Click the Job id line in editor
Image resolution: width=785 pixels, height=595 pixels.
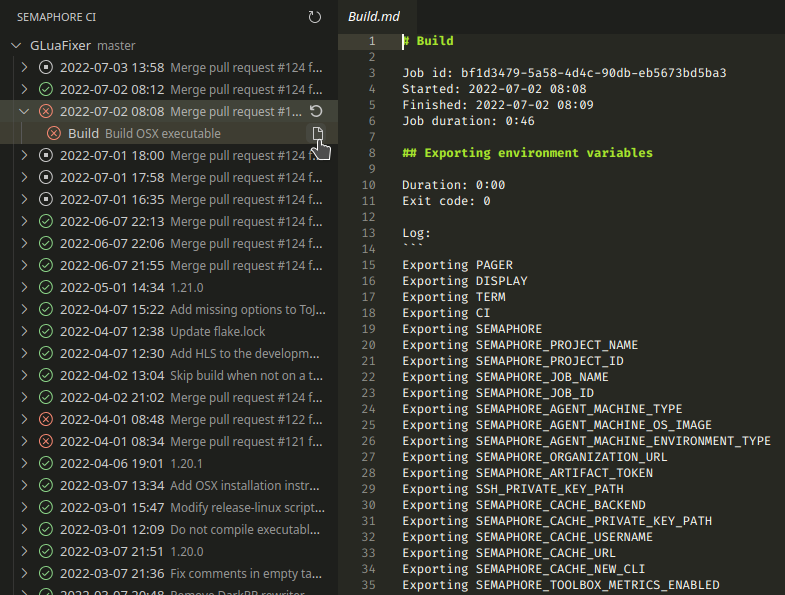(564, 73)
